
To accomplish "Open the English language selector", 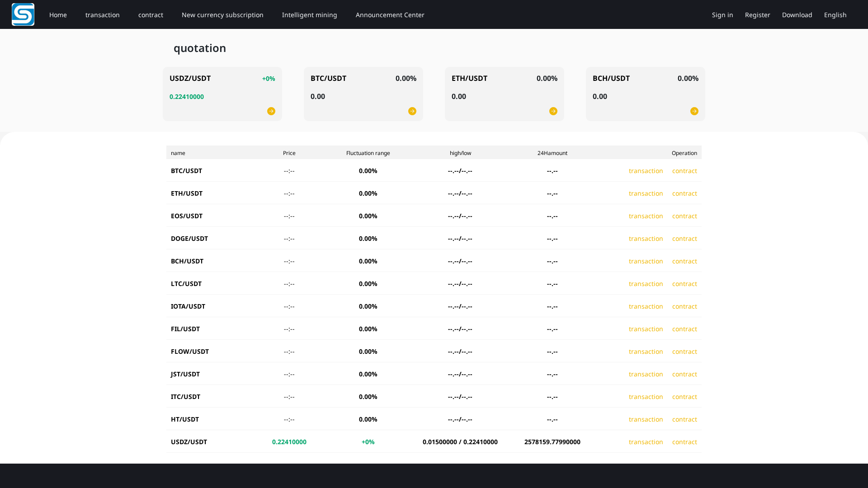I will (x=835, y=14).
